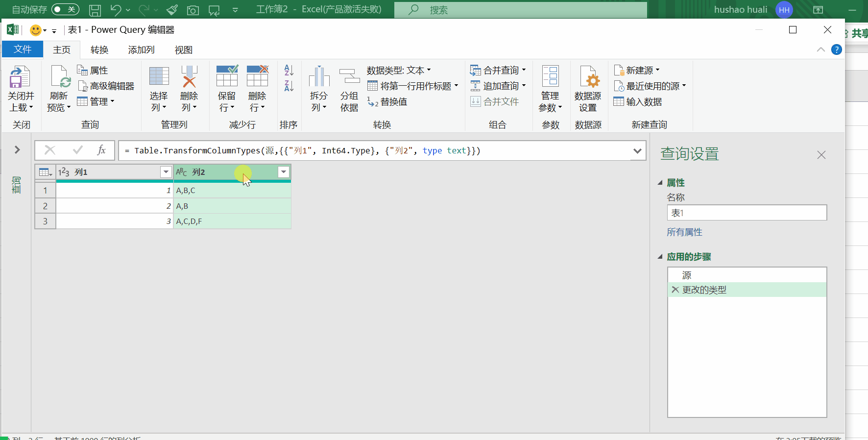
Task: Click camera screenshot icon in Excel toolbar
Action: (x=193, y=10)
